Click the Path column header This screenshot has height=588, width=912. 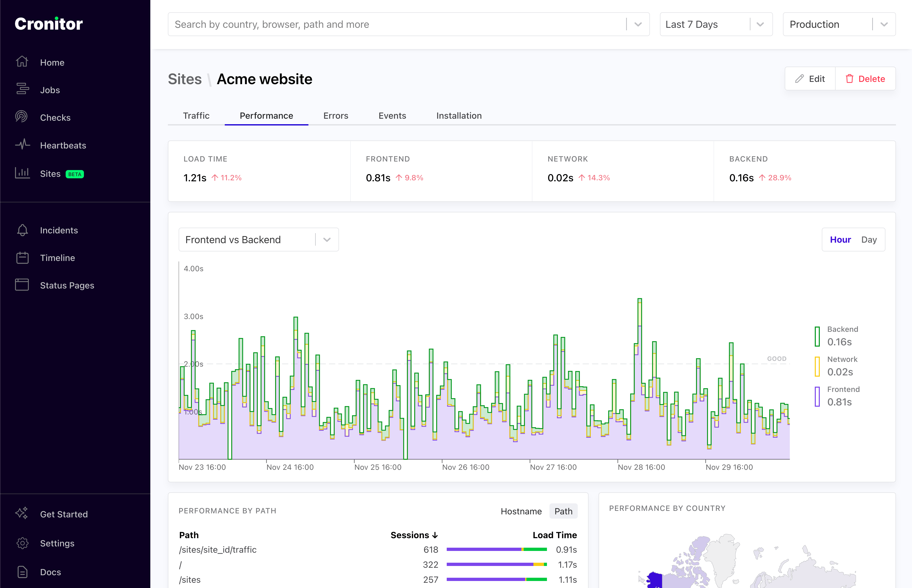[189, 535]
